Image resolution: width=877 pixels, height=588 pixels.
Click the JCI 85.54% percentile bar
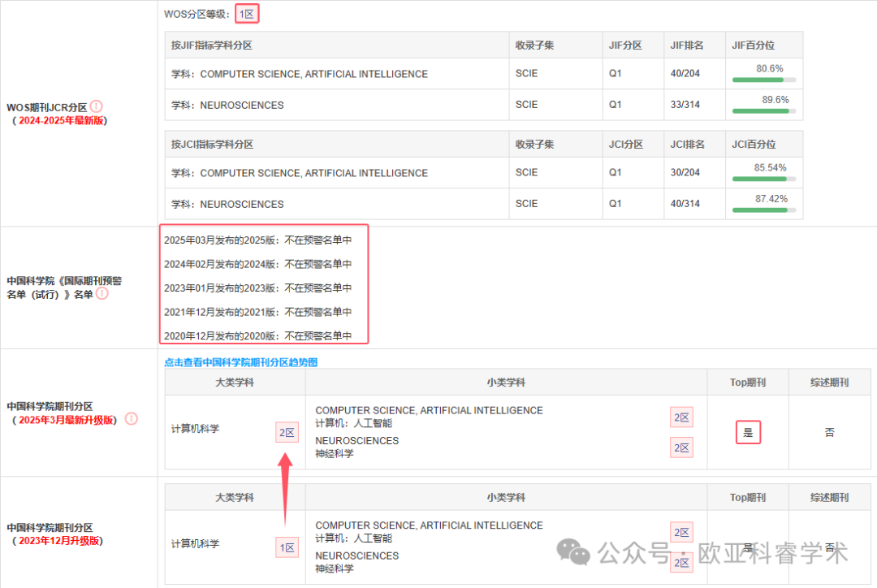pos(763,179)
